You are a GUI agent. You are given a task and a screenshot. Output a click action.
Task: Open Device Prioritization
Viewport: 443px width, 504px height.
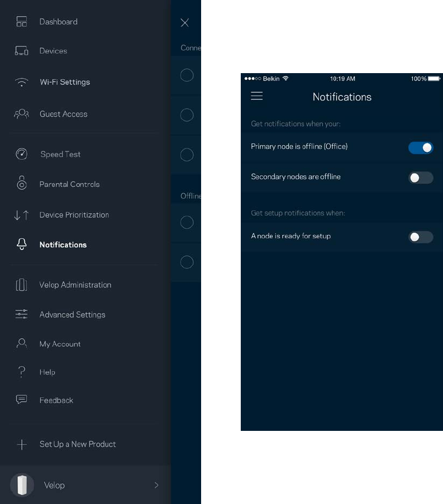(74, 215)
